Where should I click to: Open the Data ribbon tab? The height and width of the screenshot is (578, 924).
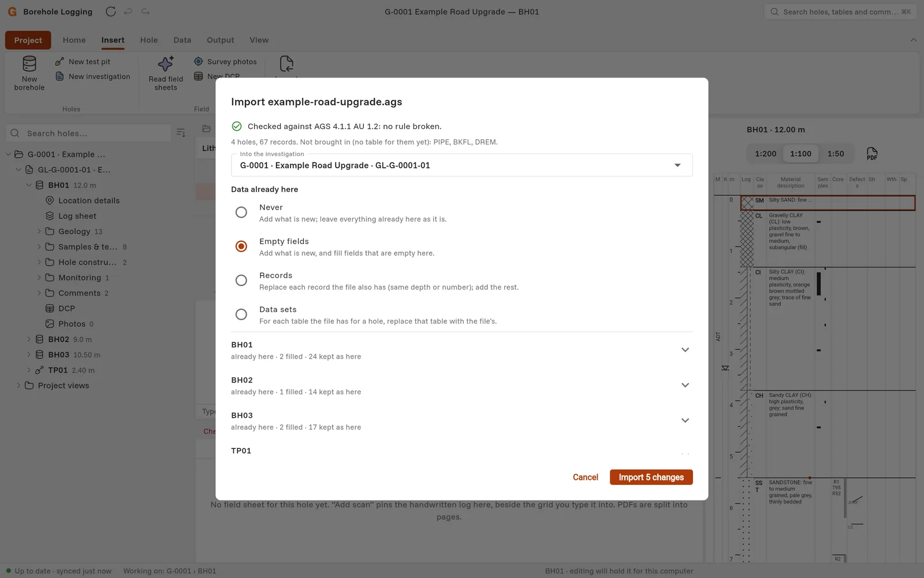click(182, 40)
